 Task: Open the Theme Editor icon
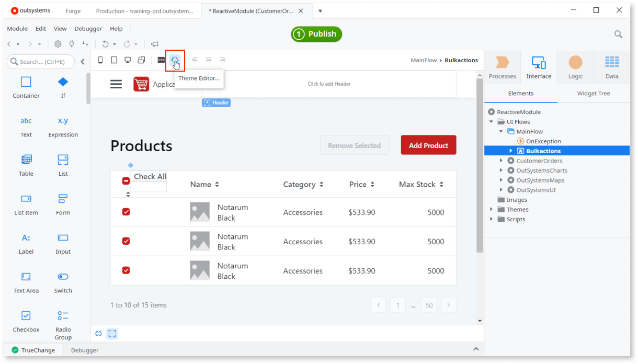pyautogui.click(x=175, y=60)
